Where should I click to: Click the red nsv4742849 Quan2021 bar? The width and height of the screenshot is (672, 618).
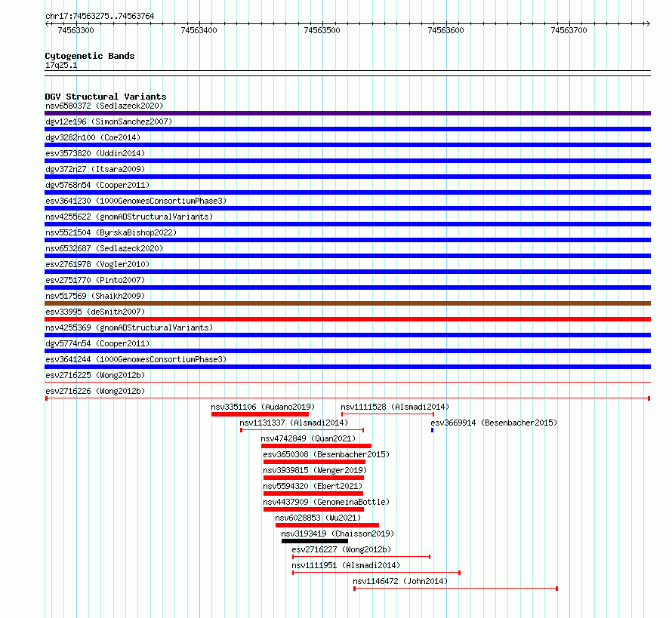[316, 446]
